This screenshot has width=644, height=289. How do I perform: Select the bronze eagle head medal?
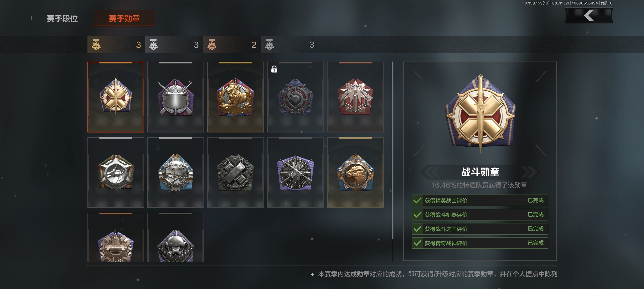(355, 173)
